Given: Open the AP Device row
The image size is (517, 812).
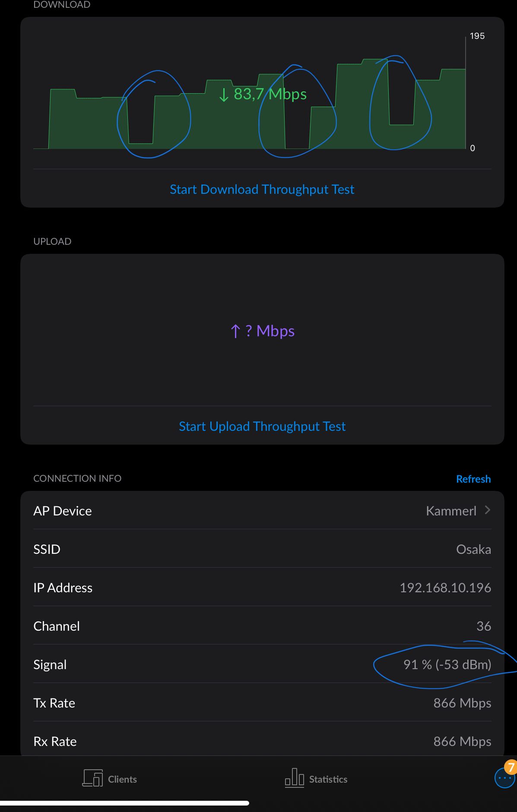Looking at the screenshot, I should point(262,510).
